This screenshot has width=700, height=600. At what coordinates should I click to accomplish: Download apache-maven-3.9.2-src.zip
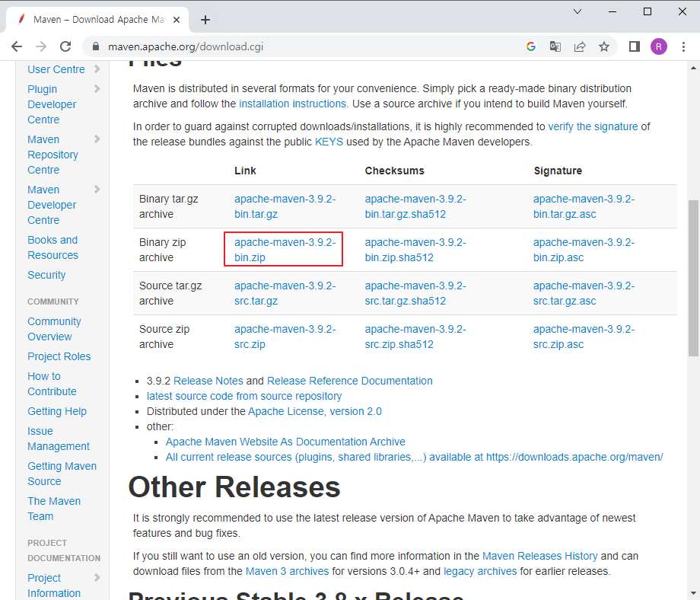(x=285, y=337)
